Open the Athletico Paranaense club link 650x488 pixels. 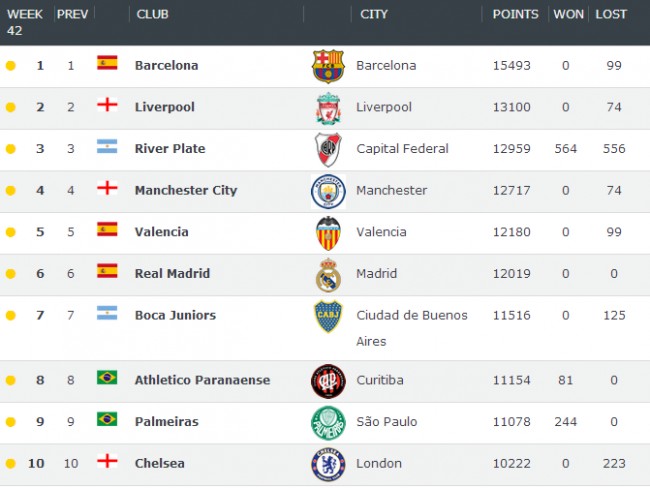pyautogui.click(x=202, y=380)
